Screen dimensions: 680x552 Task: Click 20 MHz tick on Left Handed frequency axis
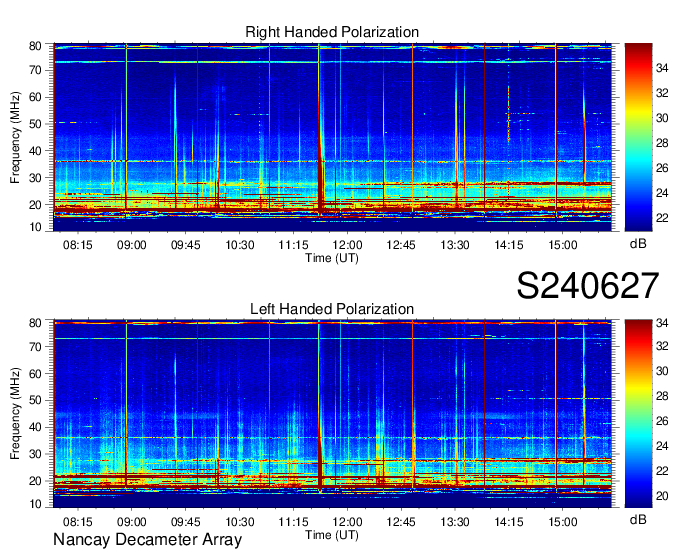coord(35,481)
